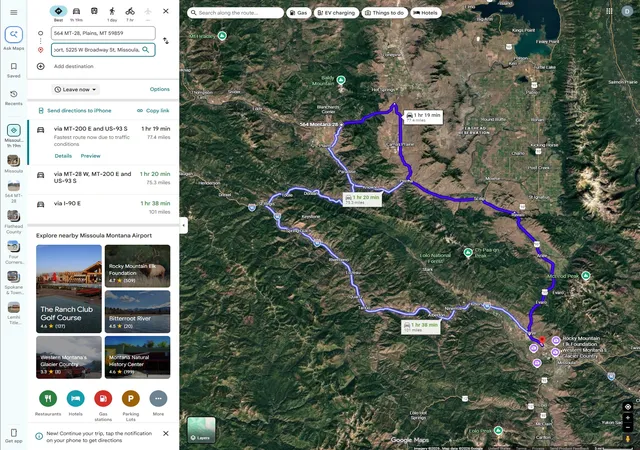Select the Hotels chip on map
The image size is (640, 450).
425,13
